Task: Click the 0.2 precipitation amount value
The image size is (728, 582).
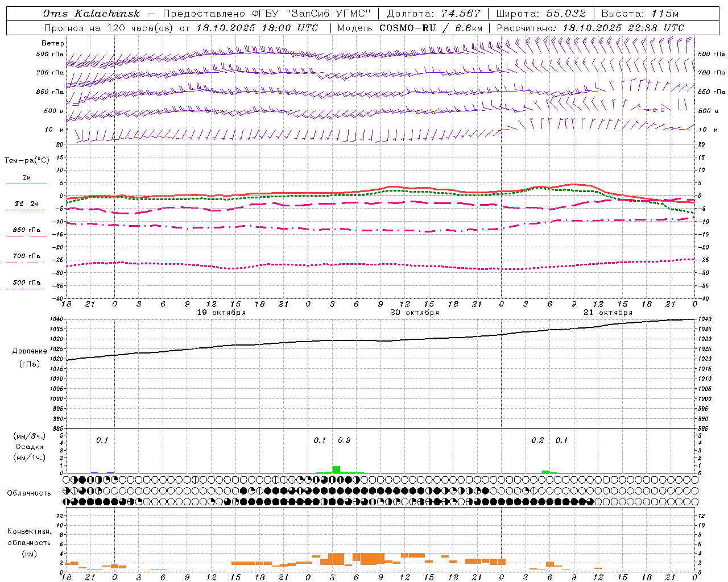Action: [x=537, y=440]
